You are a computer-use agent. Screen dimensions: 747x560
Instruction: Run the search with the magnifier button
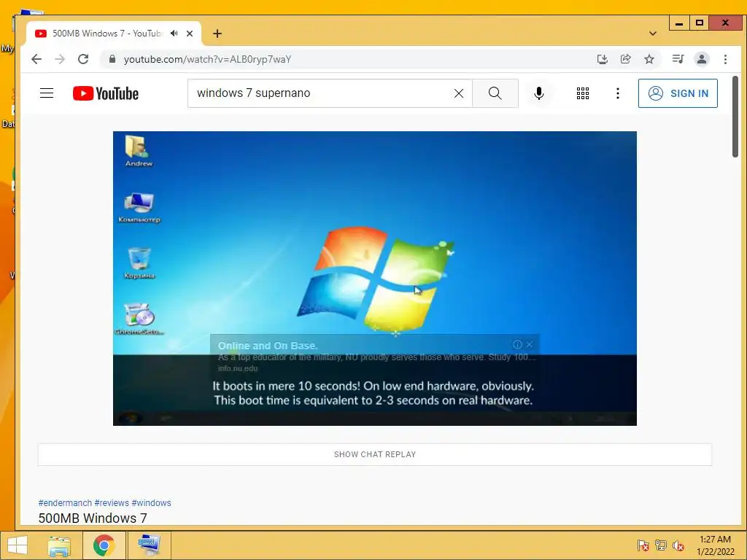tap(495, 93)
